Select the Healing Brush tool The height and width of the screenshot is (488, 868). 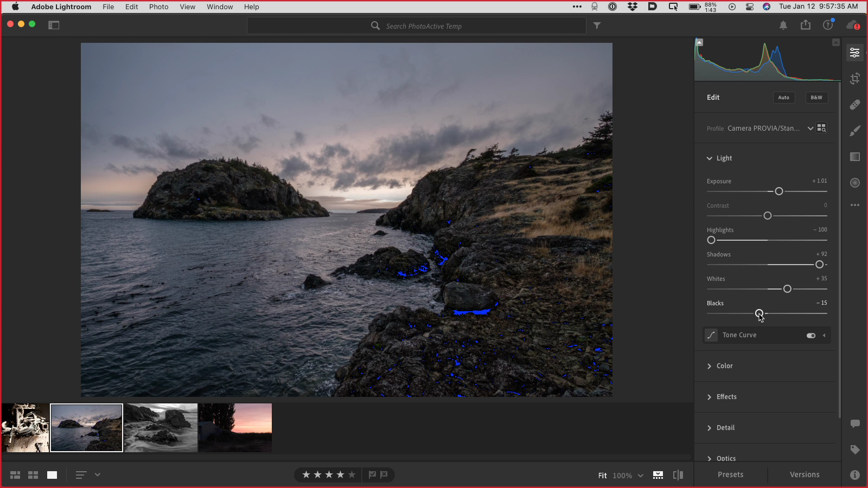click(x=855, y=105)
